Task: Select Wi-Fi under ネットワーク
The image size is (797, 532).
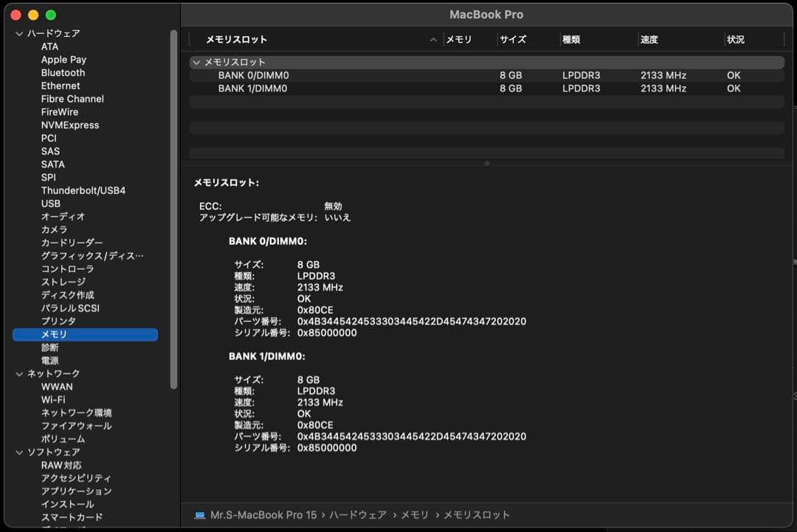Action: click(x=54, y=399)
